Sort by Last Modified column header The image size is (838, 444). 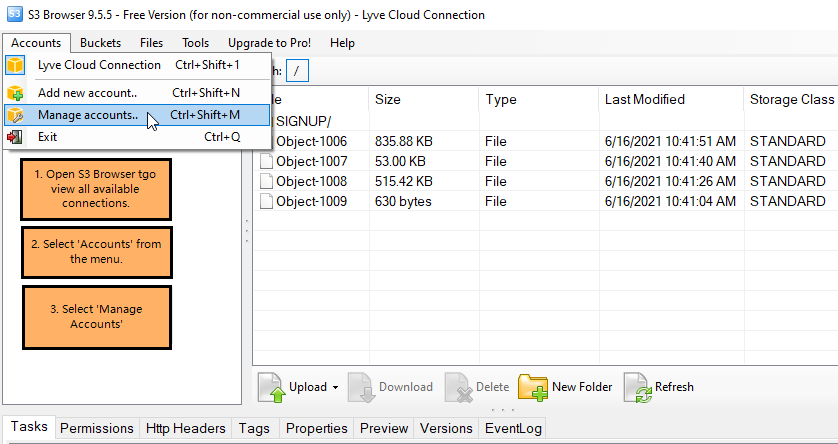pyautogui.click(x=645, y=100)
